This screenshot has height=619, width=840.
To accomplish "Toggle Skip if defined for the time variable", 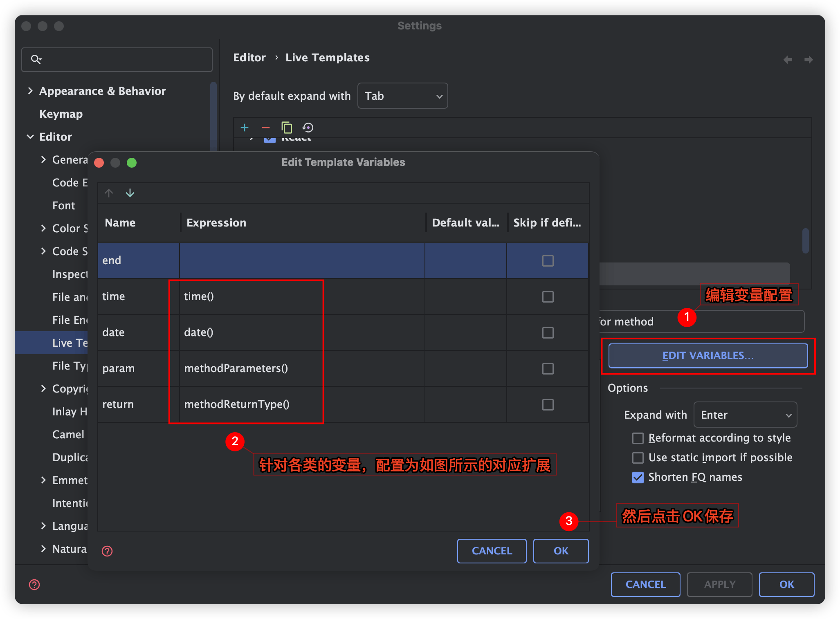I will 548,297.
